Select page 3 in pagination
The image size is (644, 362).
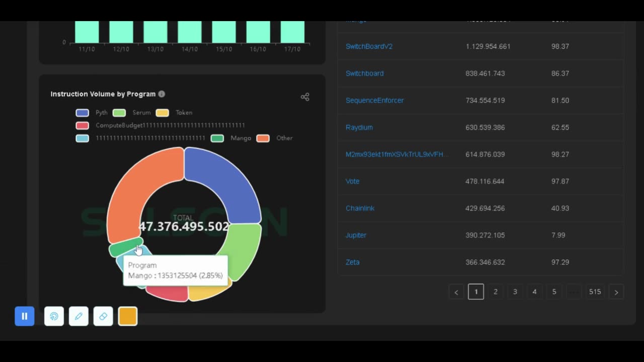(x=515, y=292)
